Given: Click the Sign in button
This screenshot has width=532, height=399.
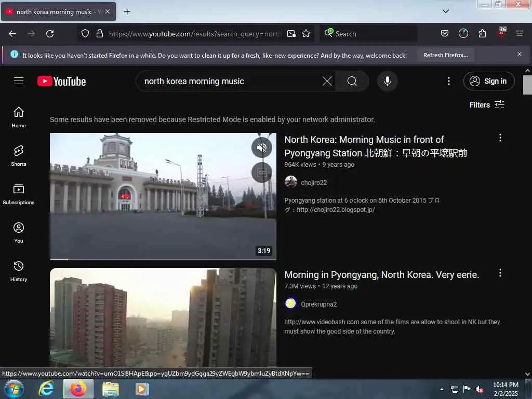Looking at the screenshot, I should click(489, 81).
